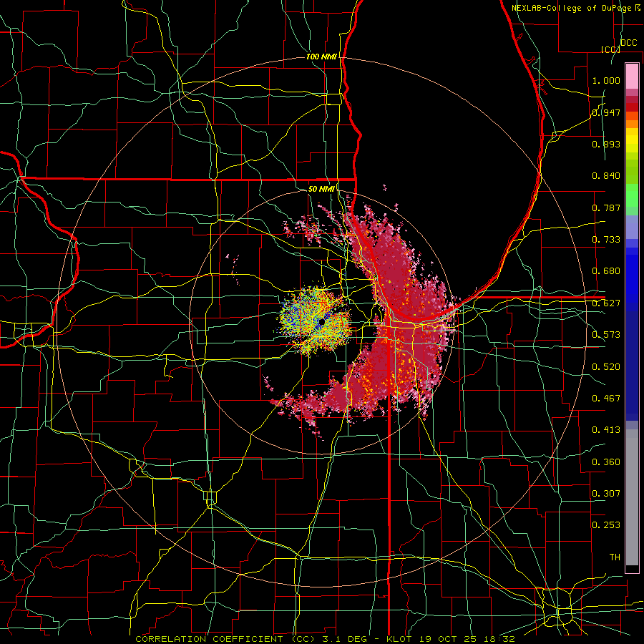
Task: Click the 50 NMI range ring label
Action: pyautogui.click(x=321, y=189)
